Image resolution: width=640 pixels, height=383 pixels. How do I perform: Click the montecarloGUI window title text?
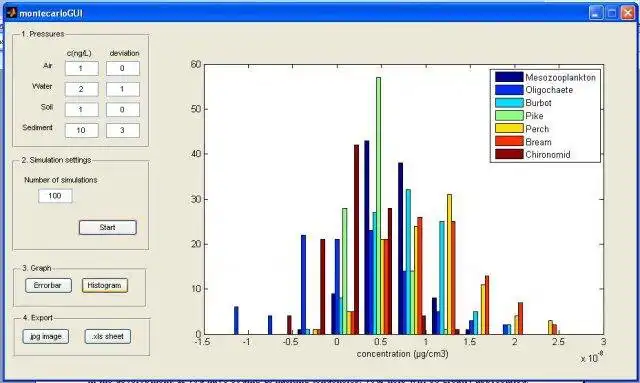pyautogui.click(x=51, y=13)
